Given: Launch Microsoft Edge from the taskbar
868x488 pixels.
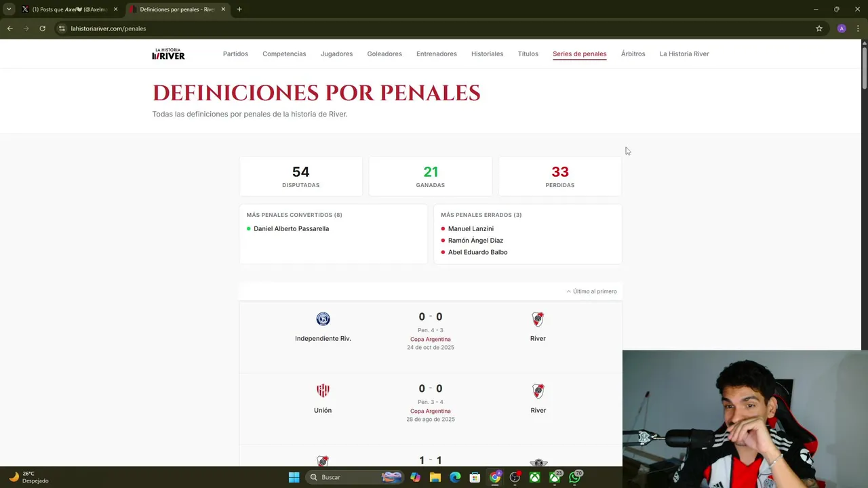Looking at the screenshot, I should coord(455,477).
